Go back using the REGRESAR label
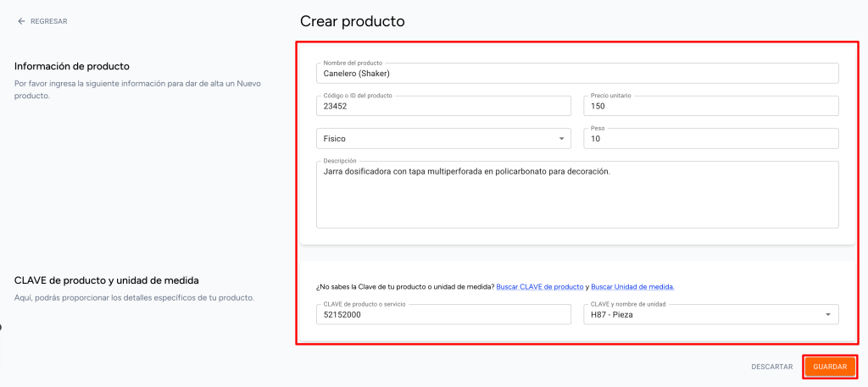Viewport: 868px width, 387px height. [x=48, y=21]
